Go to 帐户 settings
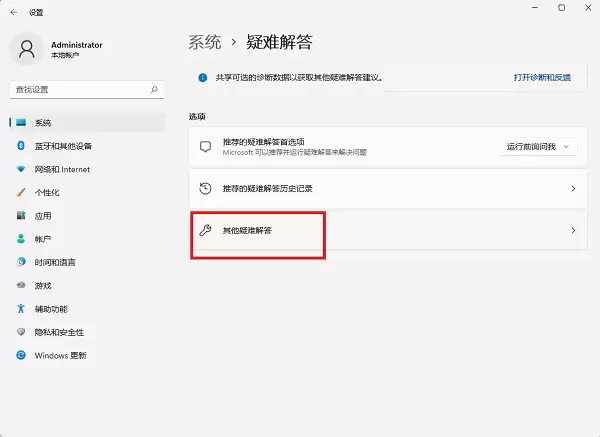Image resolution: width=600 pixels, height=437 pixels. 43,239
